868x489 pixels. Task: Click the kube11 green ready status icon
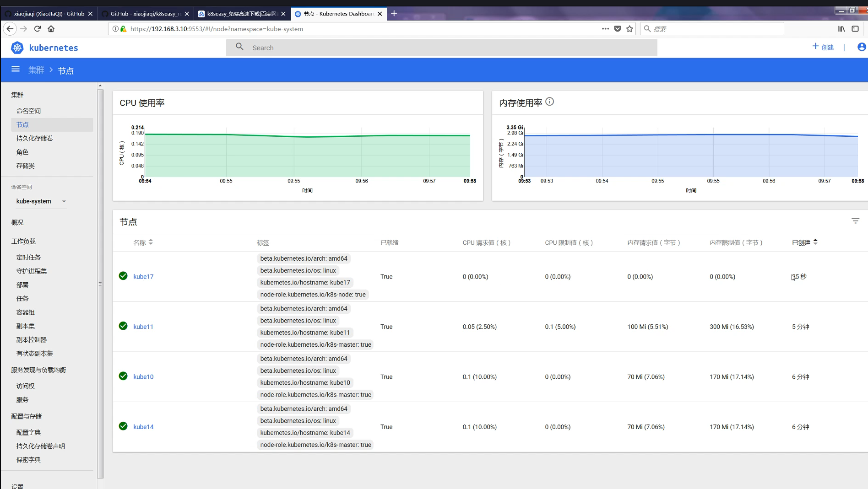123,326
